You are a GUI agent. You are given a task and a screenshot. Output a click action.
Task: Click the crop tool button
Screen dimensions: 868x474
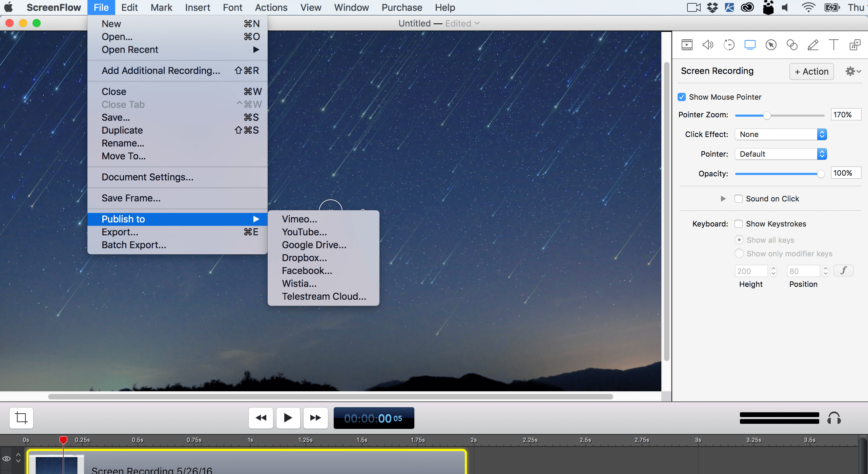pyautogui.click(x=21, y=418)
